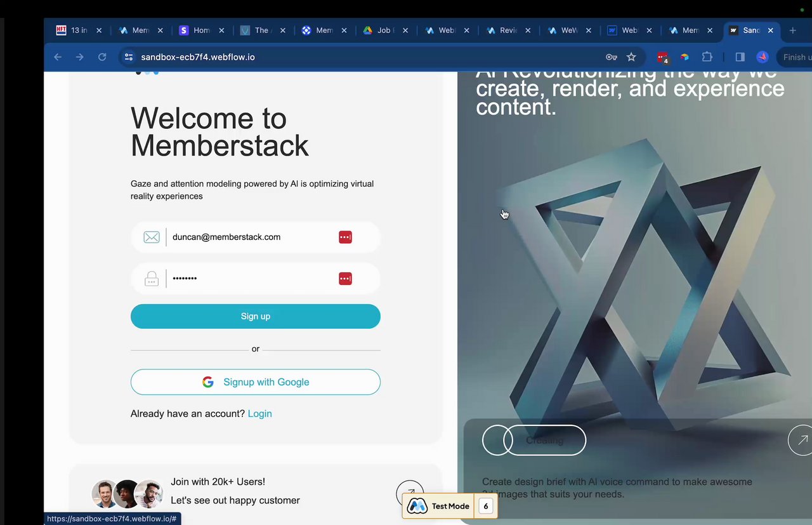
Task: Click the Memberstack logo in Test Mode badge
Action: [417, 506]
